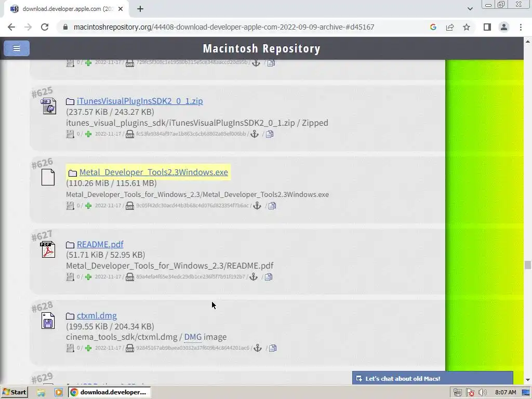Open Metal_Developer_Tools2.3Windows.exe link
Viewport: 532px width, 399px height.
pyautogui.click(x=154, y=172)
